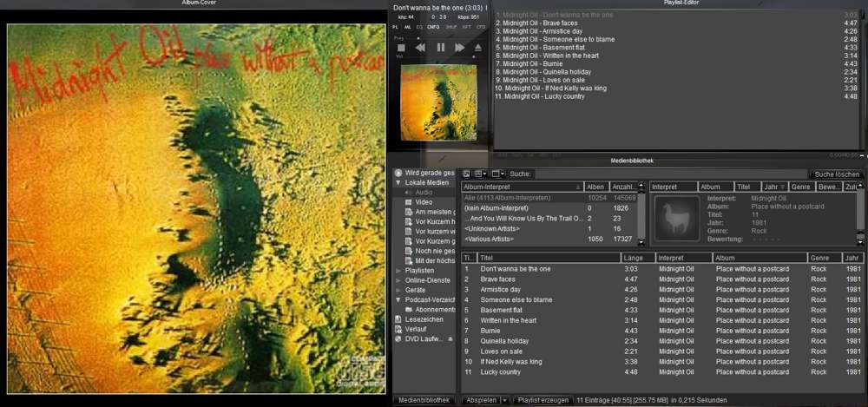Sort tracks by Länge column header
Viewport: 868px width, 407px height.
637,258
